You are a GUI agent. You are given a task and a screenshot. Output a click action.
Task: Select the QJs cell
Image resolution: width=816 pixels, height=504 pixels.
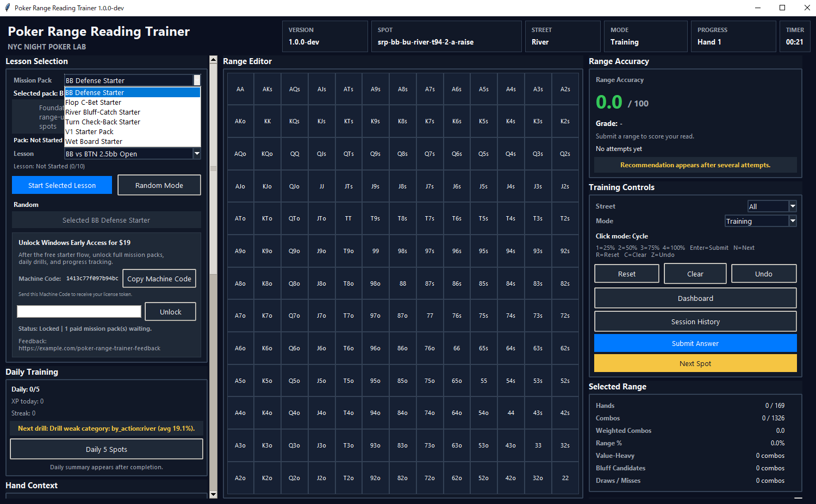coord(322,154)
